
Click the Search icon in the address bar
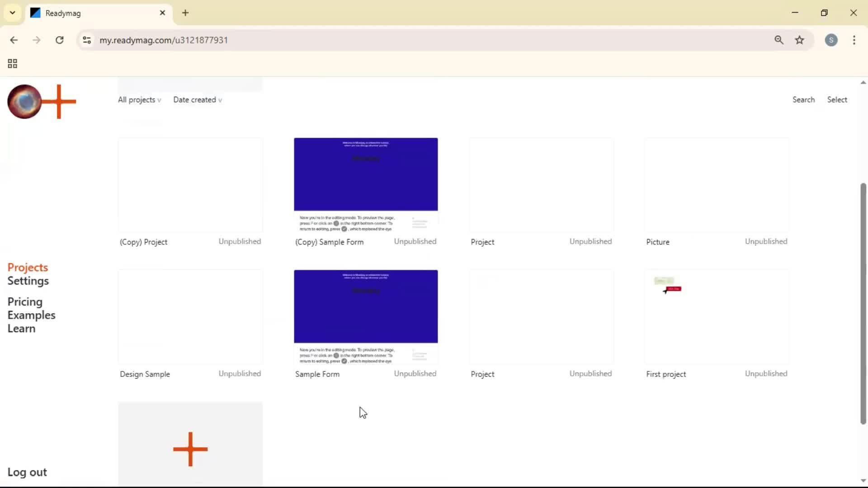[x=779, y=40]
